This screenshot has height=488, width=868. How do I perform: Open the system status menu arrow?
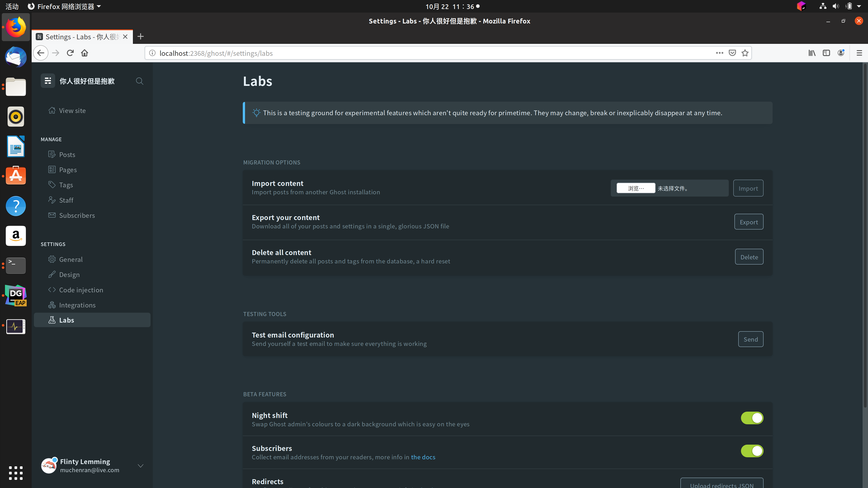859,6
